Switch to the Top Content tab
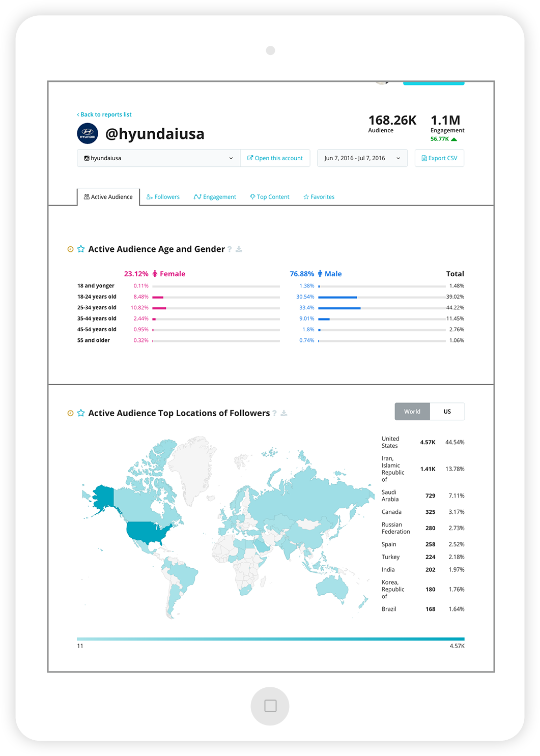Screen dimensions: 540x756 270,197
